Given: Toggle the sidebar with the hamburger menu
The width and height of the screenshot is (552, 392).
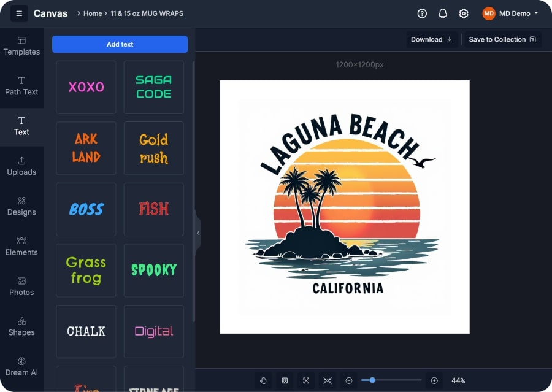Looking at the screenshot, I should tap(19, 13).
